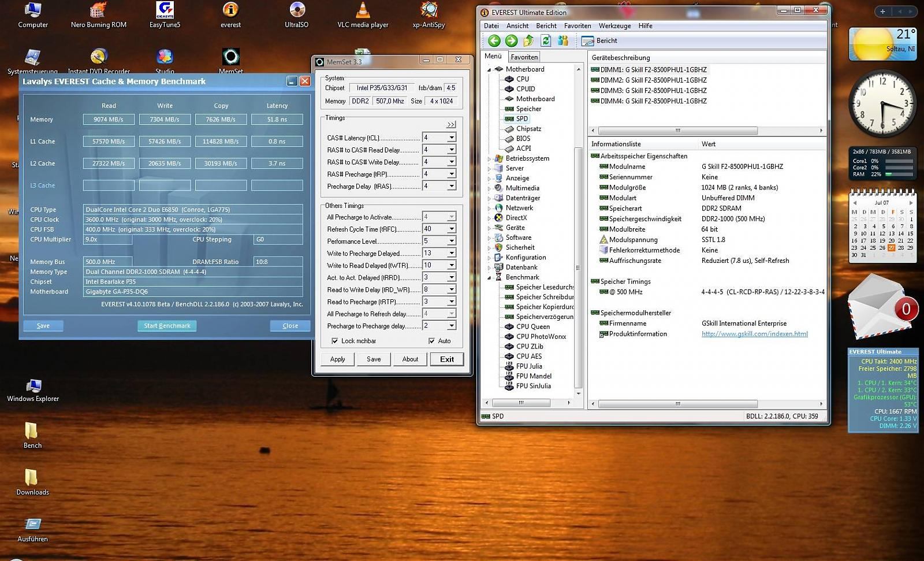Open the CAS# Latency (tCL) dropdown

[452, 138]
